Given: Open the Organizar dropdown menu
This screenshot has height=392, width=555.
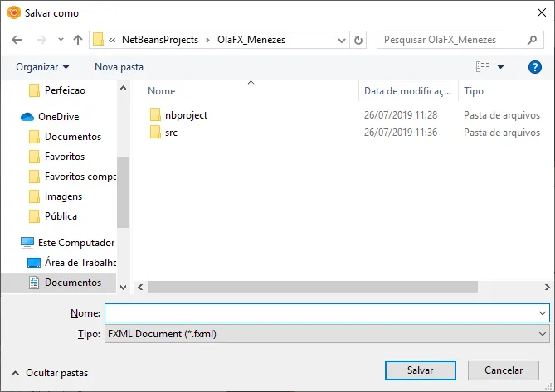Looking at the screenshot, I should coord(42,67).
